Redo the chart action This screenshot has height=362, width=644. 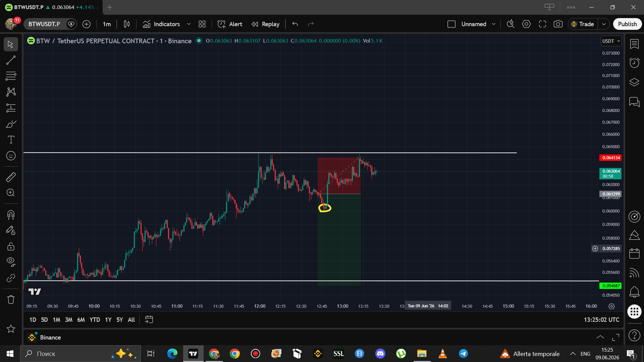(311, 24)
